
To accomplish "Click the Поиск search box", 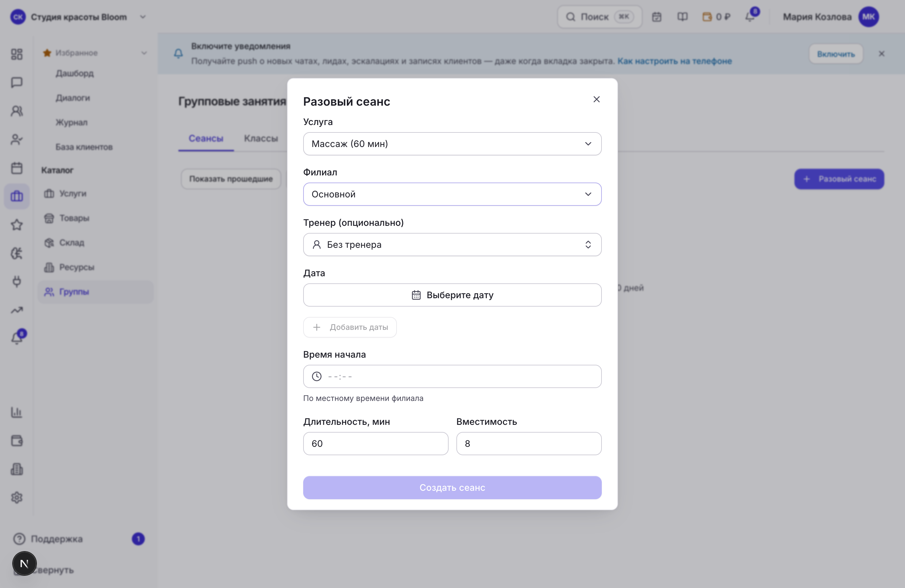I will point(600,17).
